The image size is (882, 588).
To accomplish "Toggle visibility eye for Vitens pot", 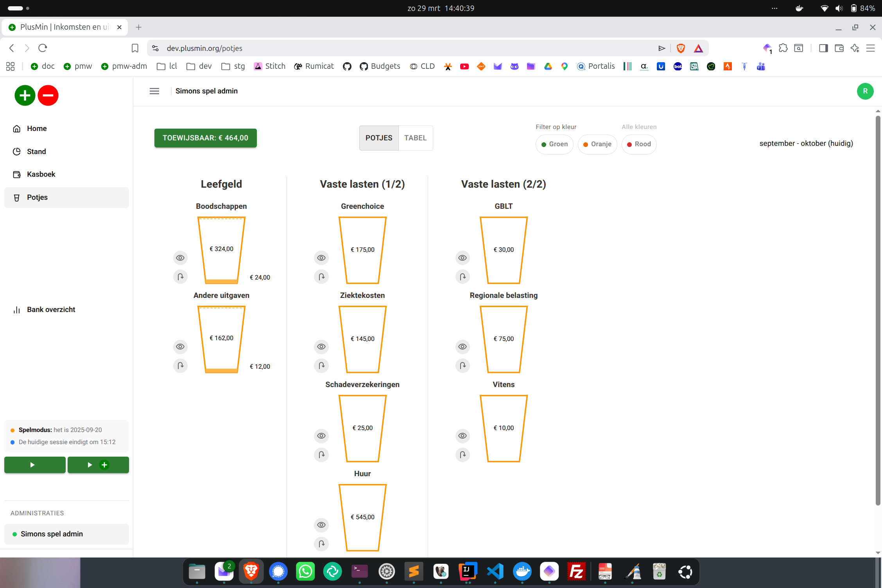I will coord(463,436).
